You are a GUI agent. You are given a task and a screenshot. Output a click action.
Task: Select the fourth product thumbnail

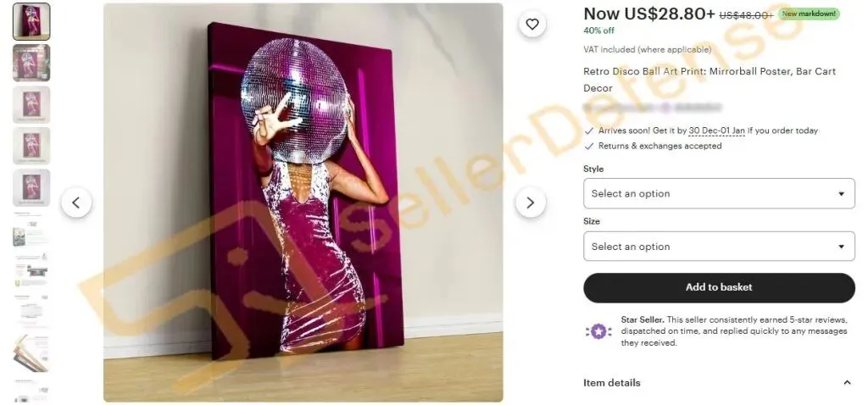(x=31, y=146)
